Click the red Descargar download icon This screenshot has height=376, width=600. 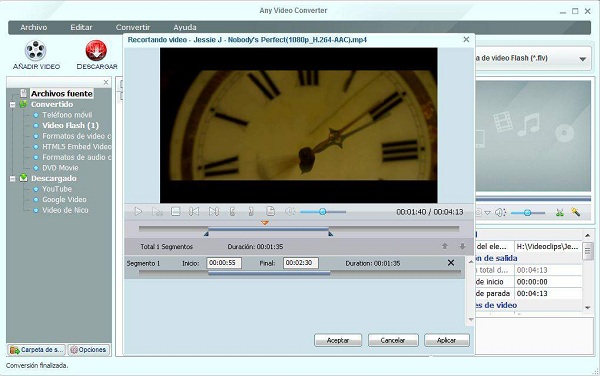click(x=96, y=50)
